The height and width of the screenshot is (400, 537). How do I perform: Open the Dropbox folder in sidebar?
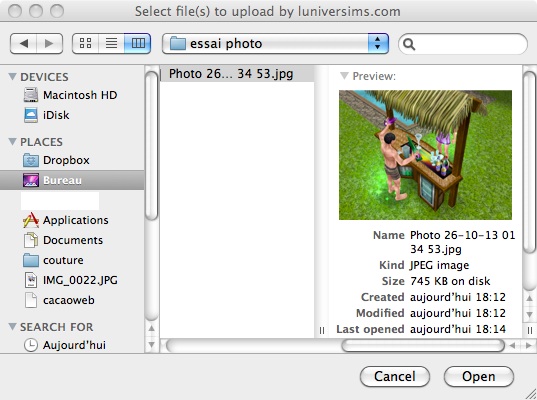pyautogui.click(x=56, y=160)
